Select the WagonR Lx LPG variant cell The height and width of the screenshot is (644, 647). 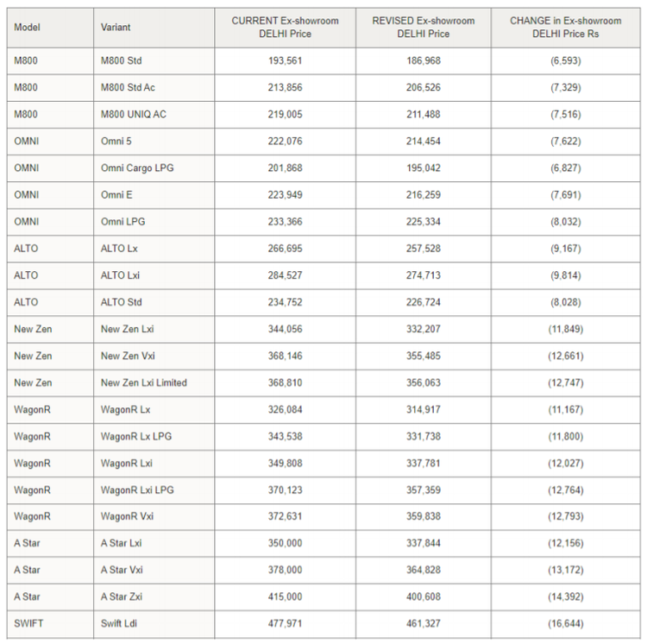coord(154,437)
